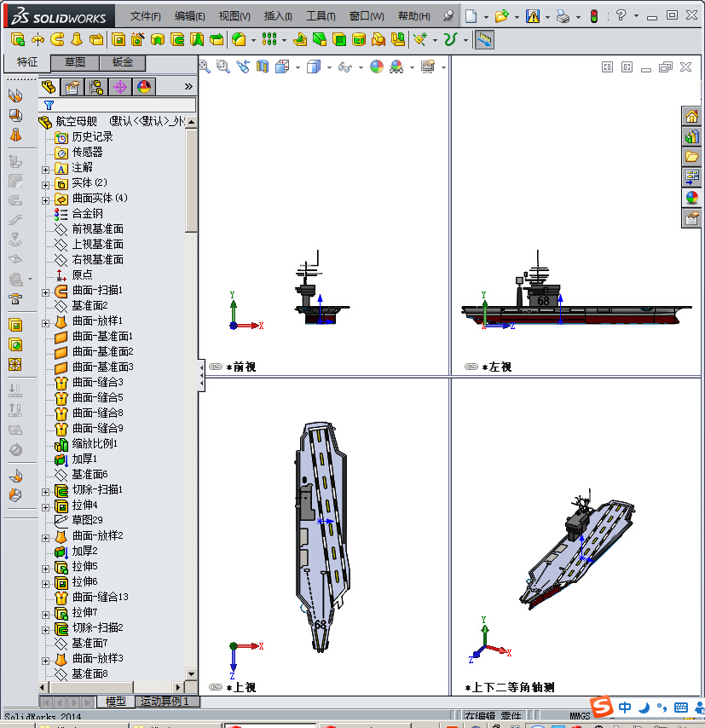Click the Sogou input method S icon
The height and width of the screenshot is (728, 705).
[602, 706]
